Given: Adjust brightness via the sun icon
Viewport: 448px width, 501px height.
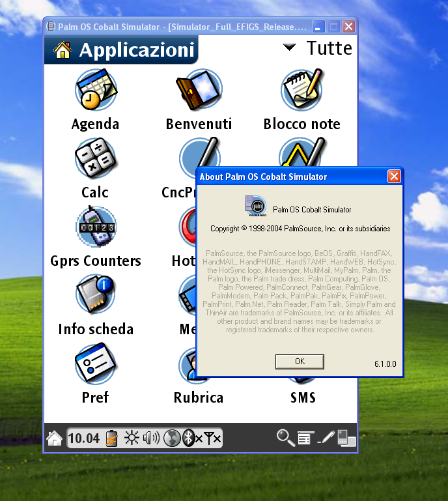Looking at the screenshot, I should 132,438.
